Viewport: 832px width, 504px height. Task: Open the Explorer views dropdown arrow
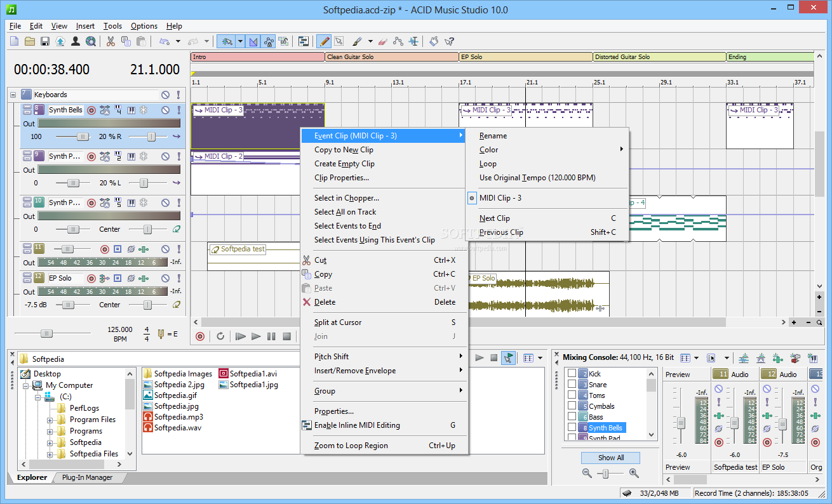coord(540,358)
